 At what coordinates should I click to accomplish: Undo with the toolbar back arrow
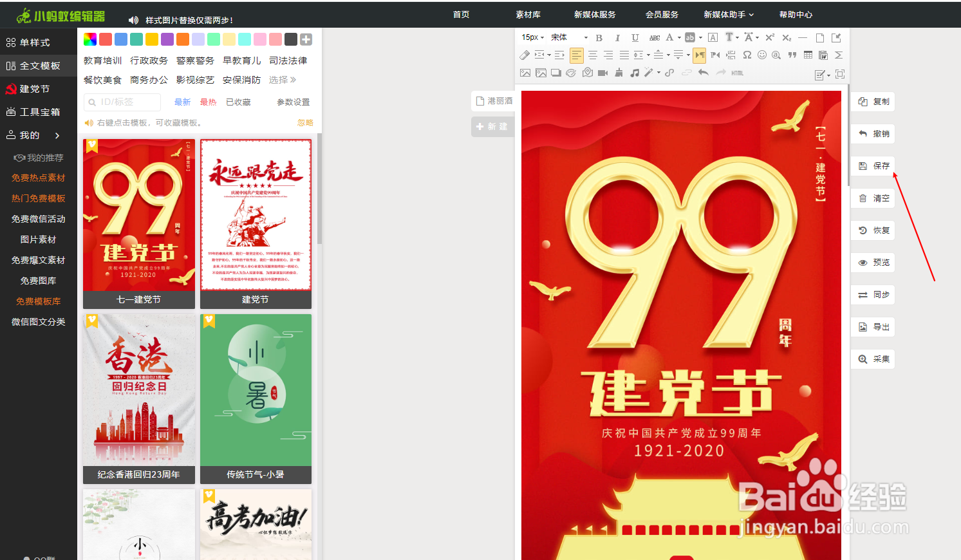pos(704,73)
